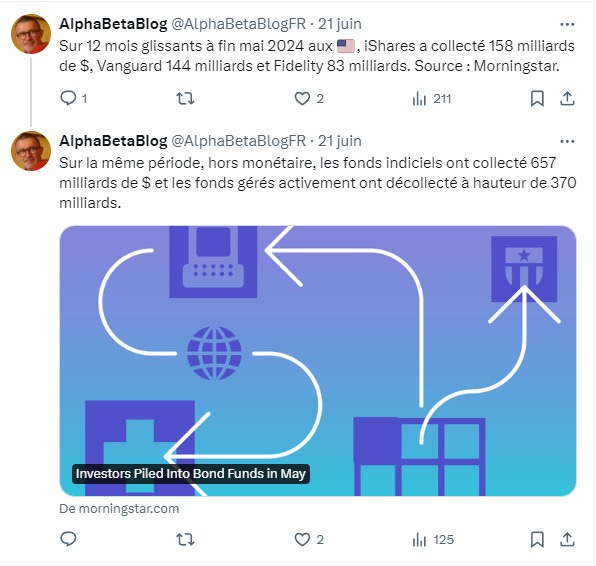Open the first tweet's 21 juin timestamp

[339, 24]
